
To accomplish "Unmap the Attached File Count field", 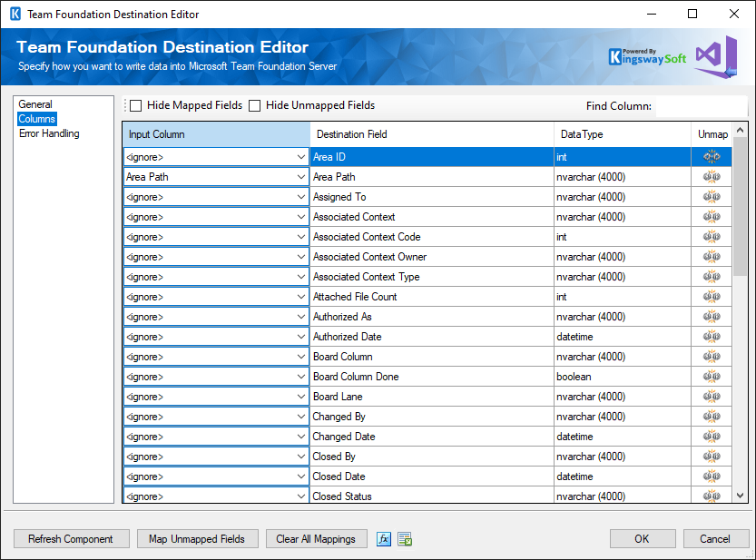I will click(x=712, y=297).
